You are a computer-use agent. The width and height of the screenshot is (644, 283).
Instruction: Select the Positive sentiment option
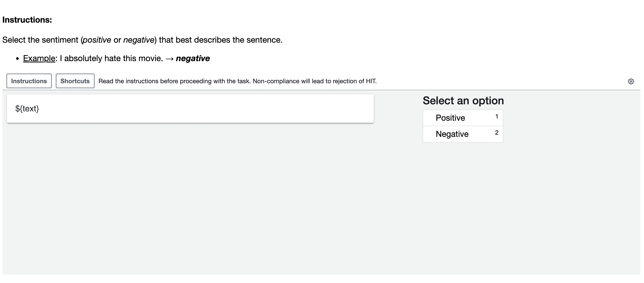pos(450,118)
